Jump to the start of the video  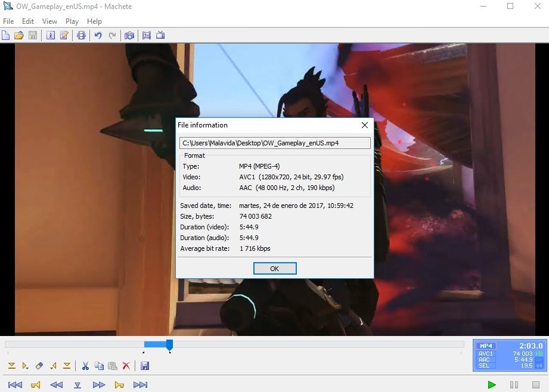[x=15, y=385]
